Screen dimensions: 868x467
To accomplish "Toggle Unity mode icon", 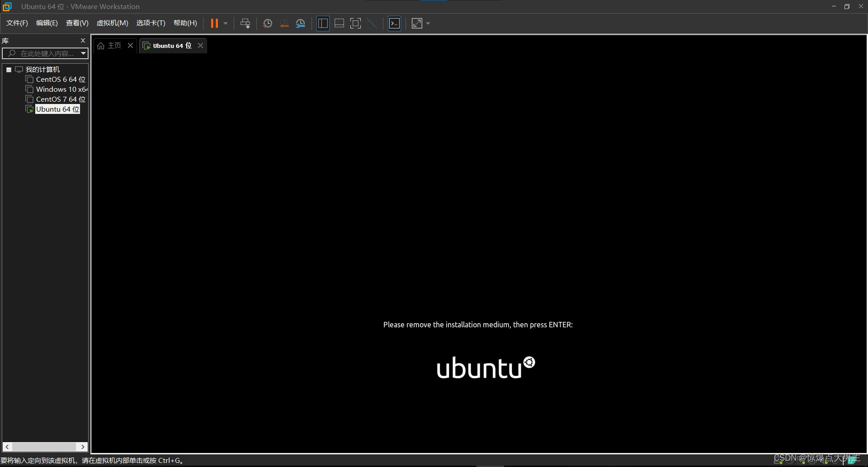I will pos(372,24).
